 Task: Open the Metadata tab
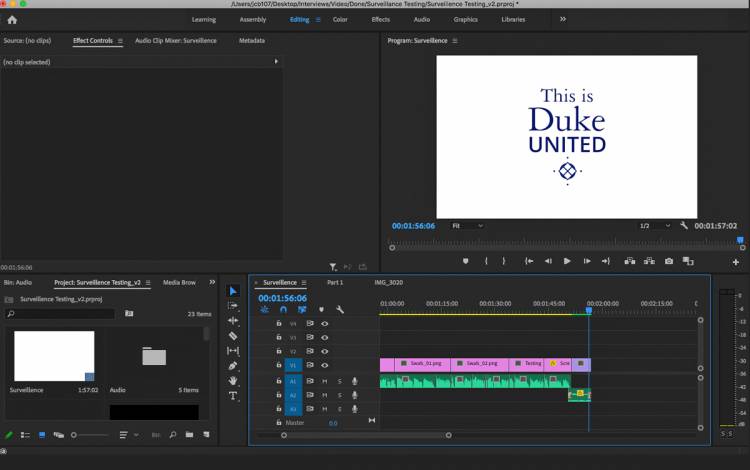coord(252,41)
